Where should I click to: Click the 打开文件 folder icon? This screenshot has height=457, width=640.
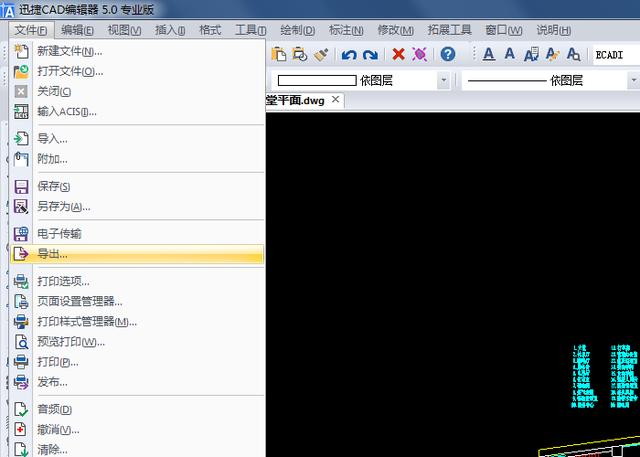21,71
